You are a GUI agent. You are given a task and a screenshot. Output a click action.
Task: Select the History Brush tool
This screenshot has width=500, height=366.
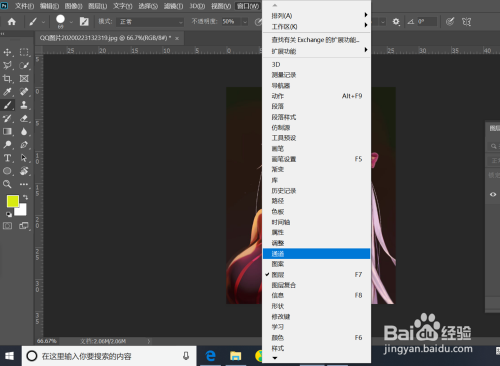coord(7,118)
